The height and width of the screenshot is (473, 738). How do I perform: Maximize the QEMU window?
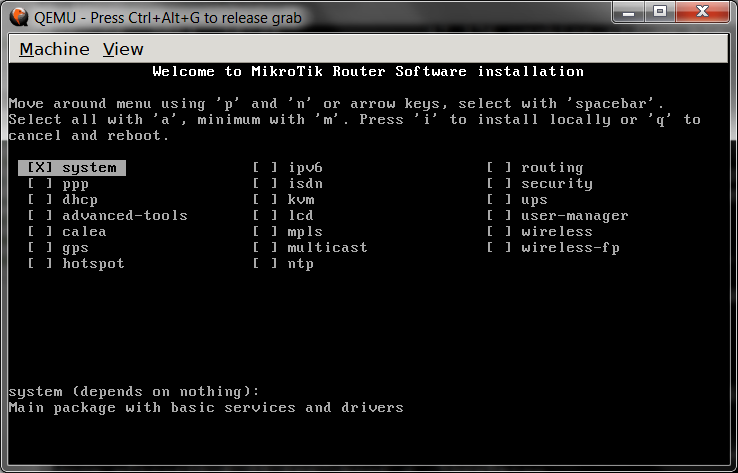[x=660, y=12]
